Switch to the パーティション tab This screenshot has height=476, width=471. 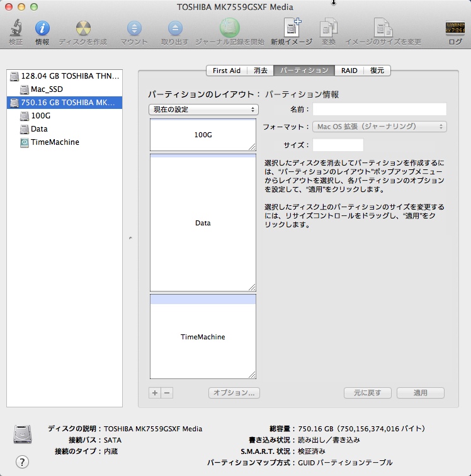[x=304, y=71]
